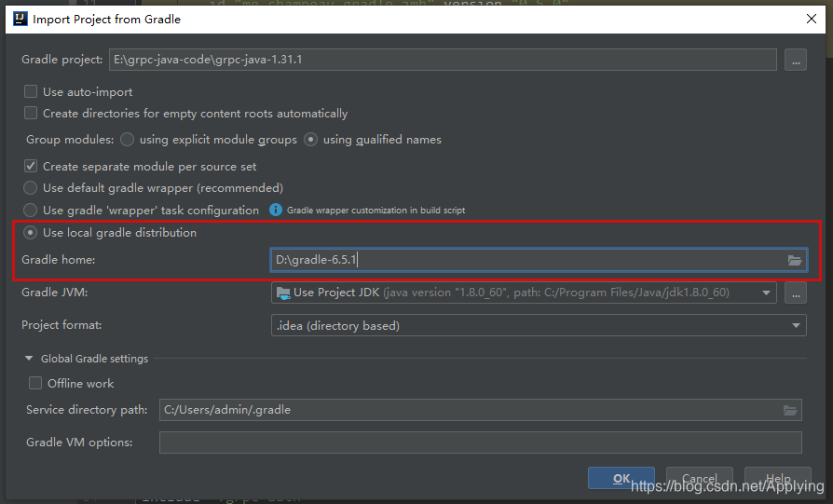
Task: Click the info icon beside wrapper task configuration
Action: tap(276, 210)
